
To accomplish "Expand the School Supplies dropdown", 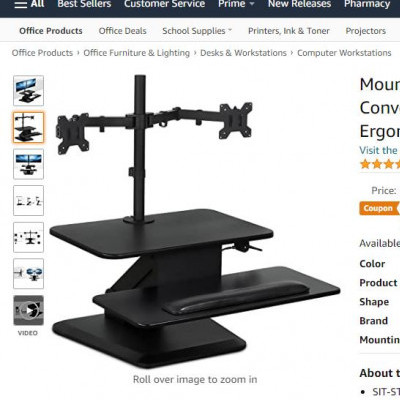I will click(197, 31).
